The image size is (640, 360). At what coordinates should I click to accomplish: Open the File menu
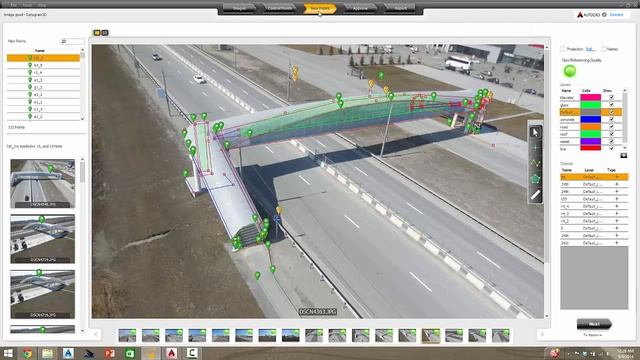pos(13,5)
